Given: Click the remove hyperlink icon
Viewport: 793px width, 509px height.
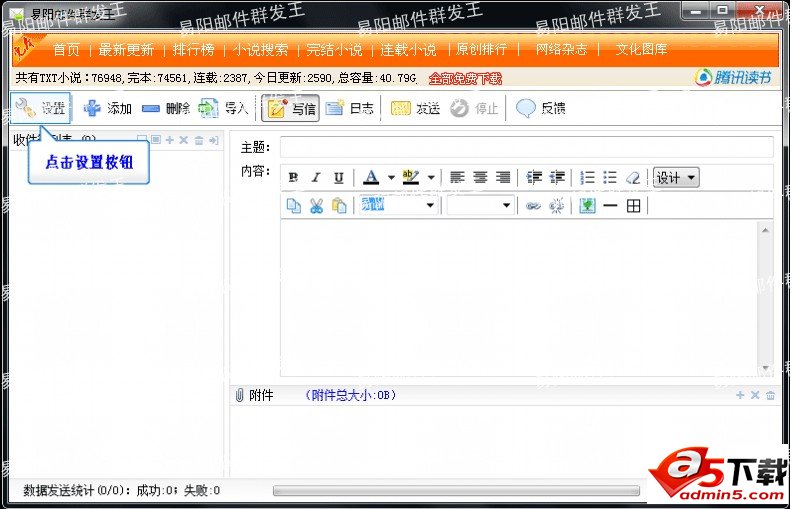Looking at the screenshot, I should [556, 206].
